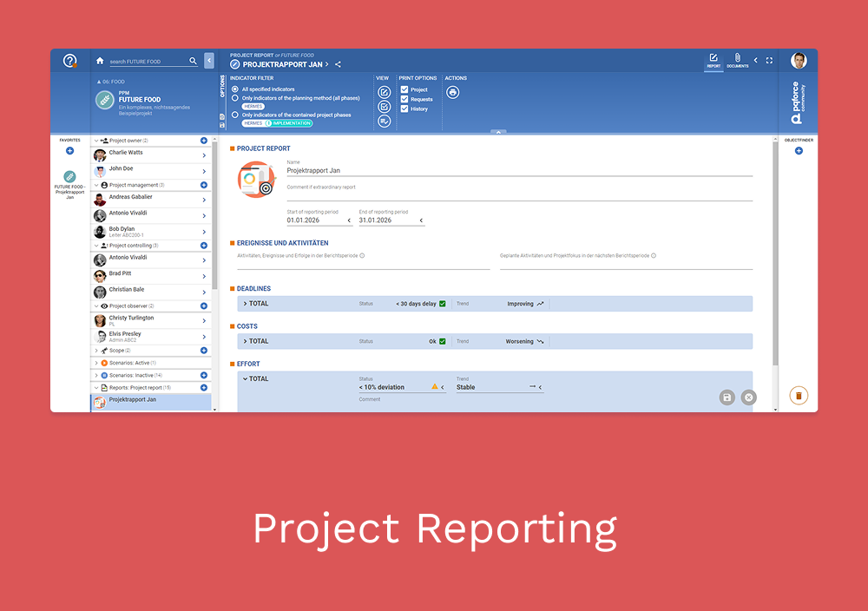
Task: Click the printer icon under Actions
Action: pyautogui.click(x=452, y=92)
